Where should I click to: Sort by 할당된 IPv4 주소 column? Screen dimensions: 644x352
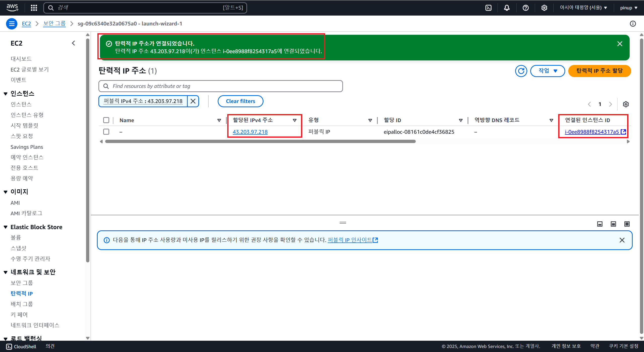(x=294, y=120)
